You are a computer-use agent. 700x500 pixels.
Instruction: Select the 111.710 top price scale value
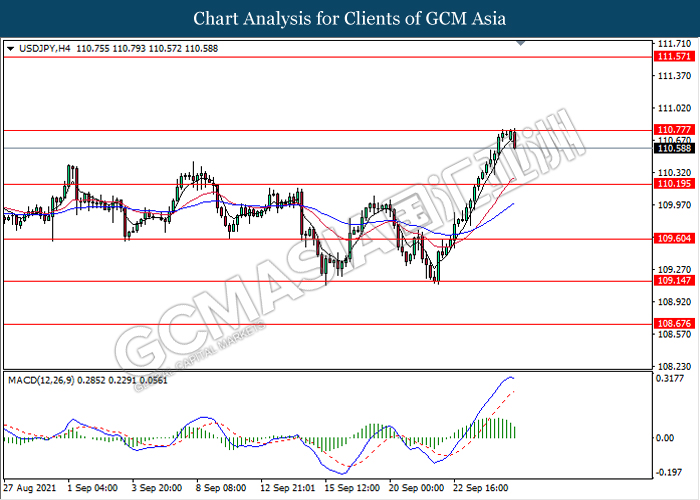click(x=672, y=44)
